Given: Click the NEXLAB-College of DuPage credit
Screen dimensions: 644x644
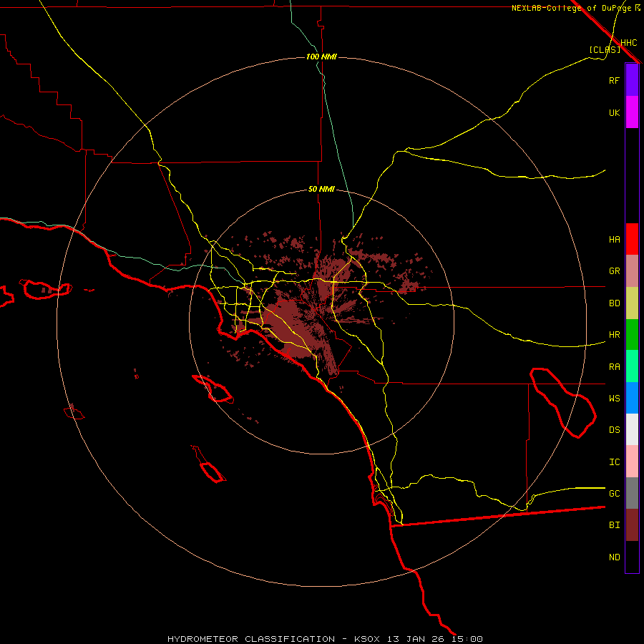Looking at the screenshot, I should pos(572,8).
